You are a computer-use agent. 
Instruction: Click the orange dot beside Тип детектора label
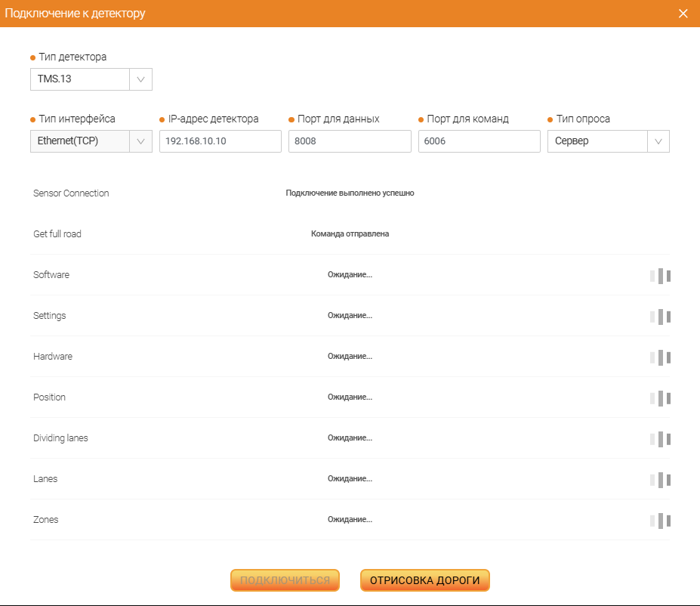31,56
